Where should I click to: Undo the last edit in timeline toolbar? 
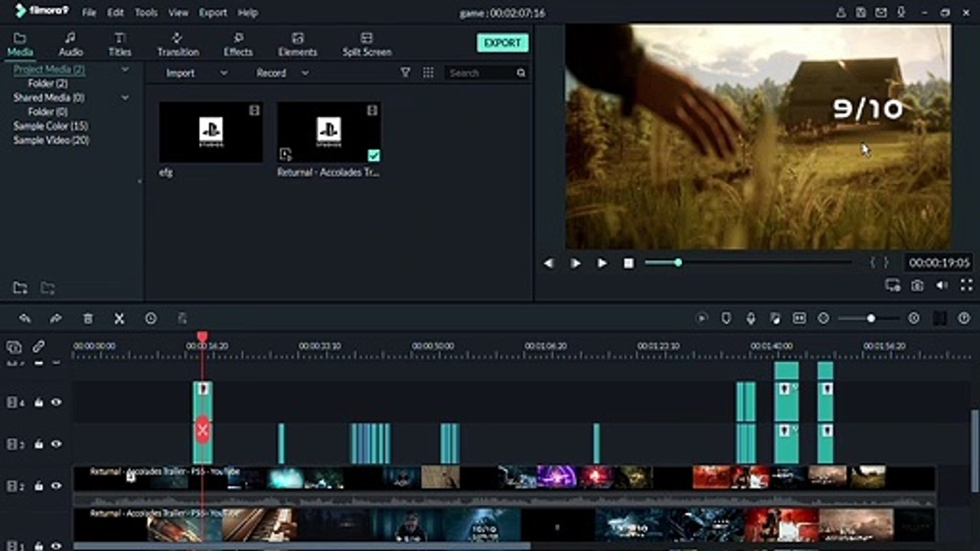24,318
